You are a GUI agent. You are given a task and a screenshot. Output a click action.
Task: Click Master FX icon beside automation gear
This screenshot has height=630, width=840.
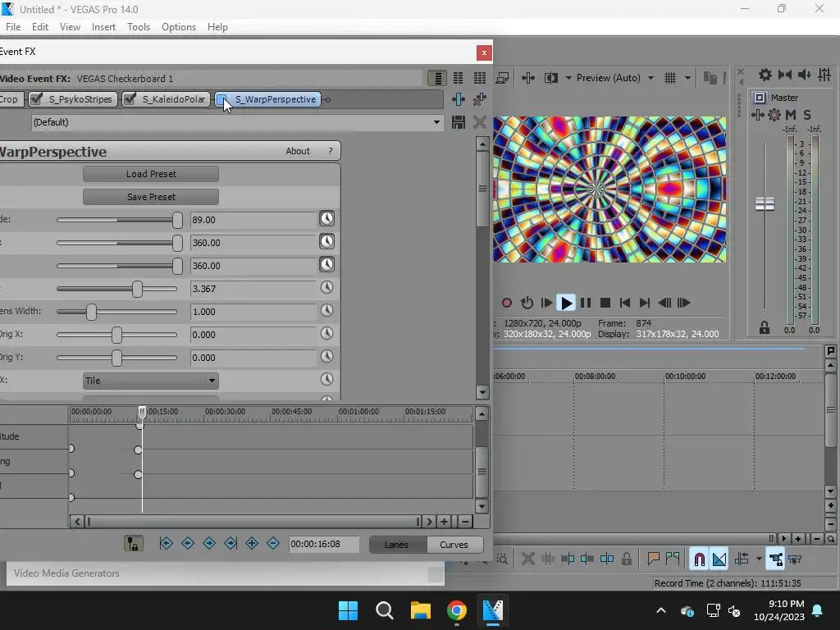[757, 115]
